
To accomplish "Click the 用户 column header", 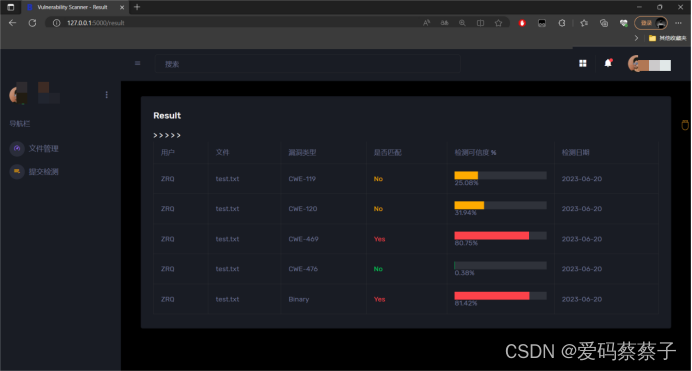I will (168, 153).
